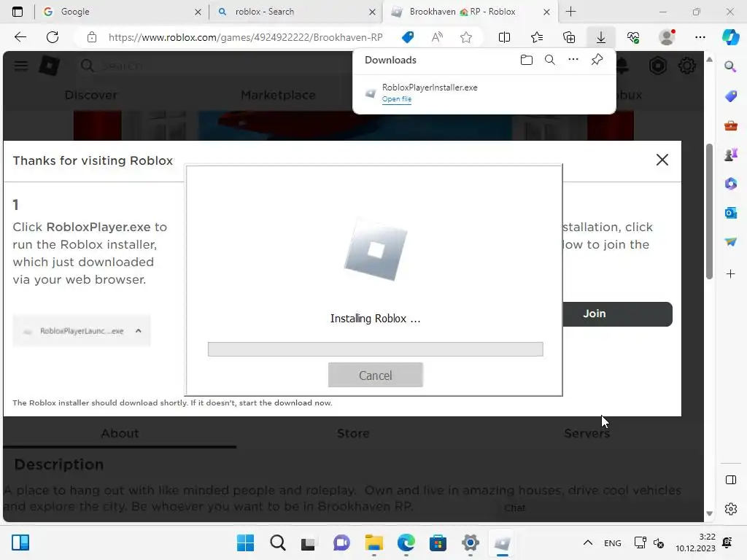Click the Installing Roblox progress bar
Screen dimensions: 747x560
coord(376,349)
